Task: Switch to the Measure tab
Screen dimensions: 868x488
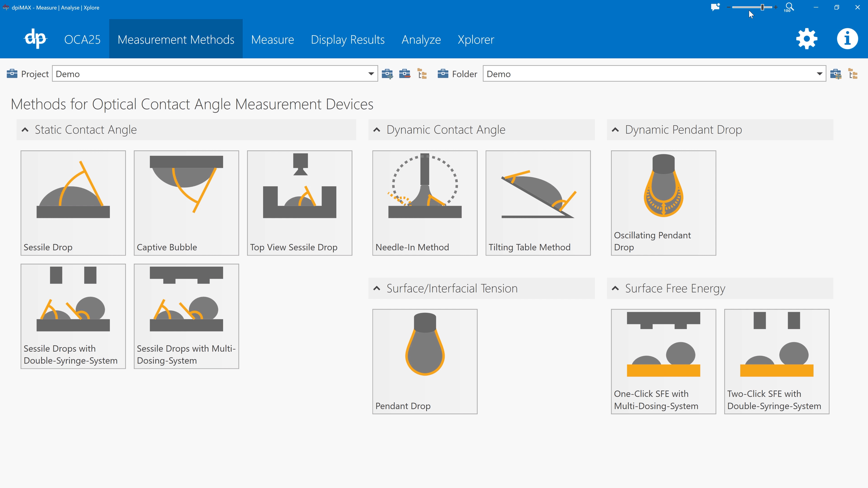Action: pos(272,39)
